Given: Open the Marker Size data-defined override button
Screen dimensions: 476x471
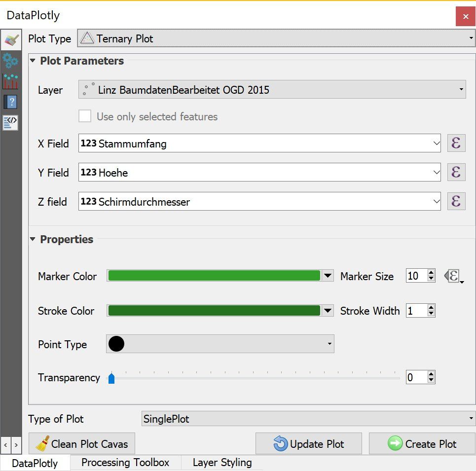Looking at the screenshot, I should pos(453,276).
